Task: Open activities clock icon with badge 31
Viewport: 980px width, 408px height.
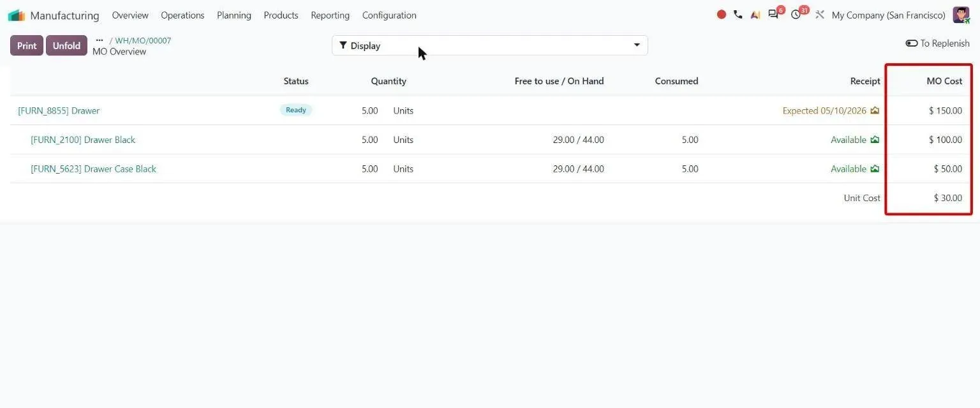Action: (x=796, y=15)
